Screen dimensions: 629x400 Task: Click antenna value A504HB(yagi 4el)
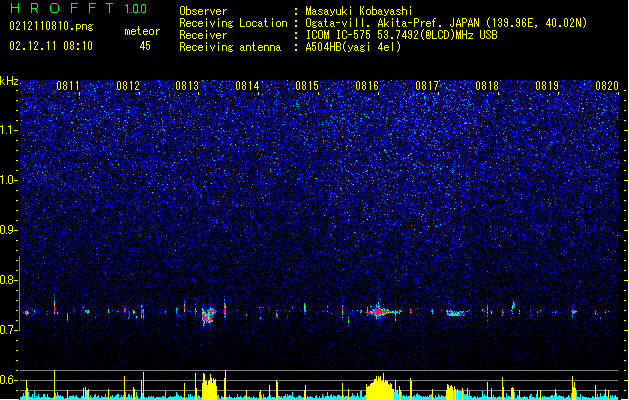tap(353, 47)
